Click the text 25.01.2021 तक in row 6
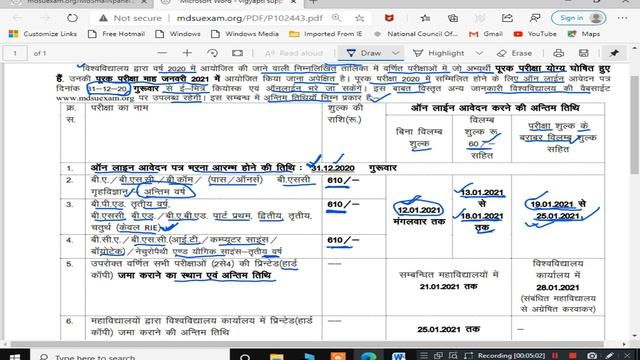Image resolution: width=640 pixels, height=360 pixels. tap(449, 329)
